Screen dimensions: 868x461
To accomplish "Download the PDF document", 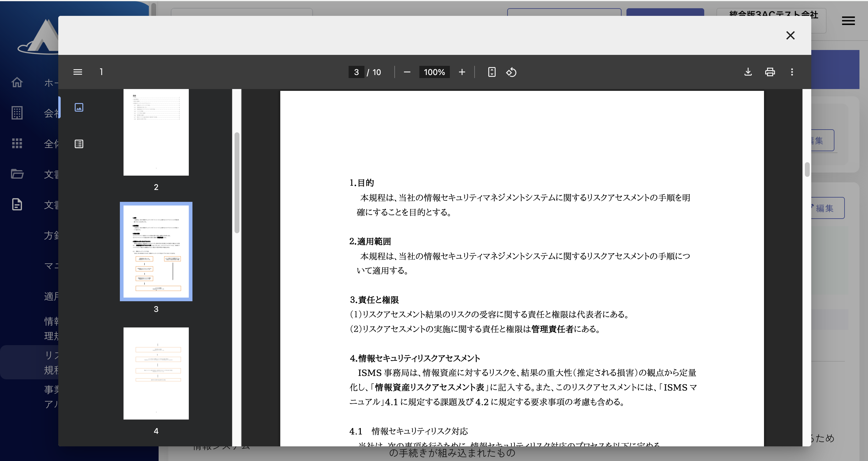I will click(x=748, y=72).
